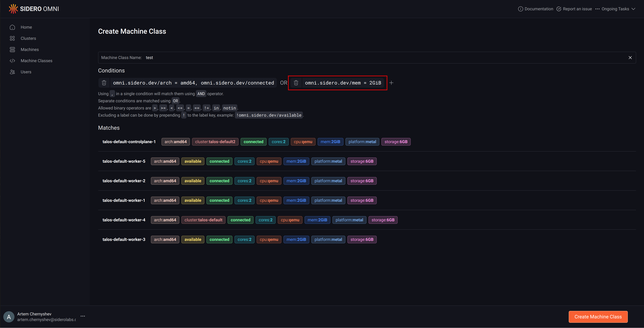Click the cluster:talos-default2 label tag
The image size is (644, 328).
(x=215, y=142)
